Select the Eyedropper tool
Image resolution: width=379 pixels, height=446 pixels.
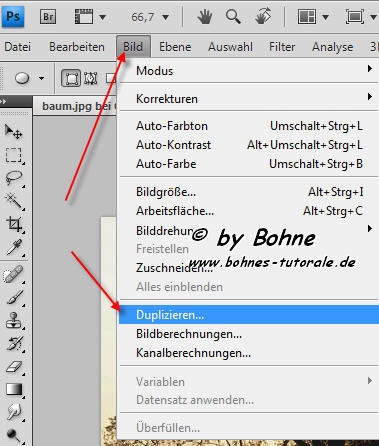[x=14, y=247]
